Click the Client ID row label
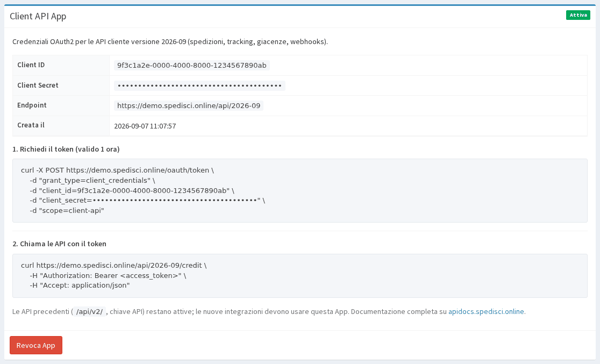 point(31,65)
